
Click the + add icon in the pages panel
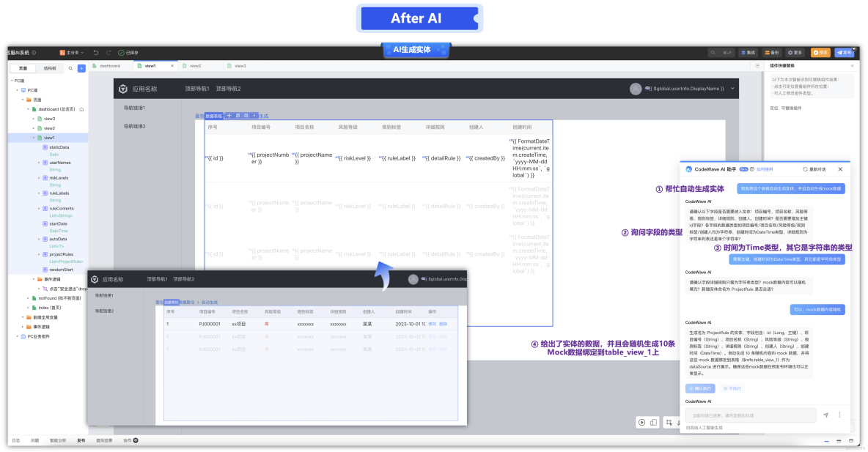point(81,67)
